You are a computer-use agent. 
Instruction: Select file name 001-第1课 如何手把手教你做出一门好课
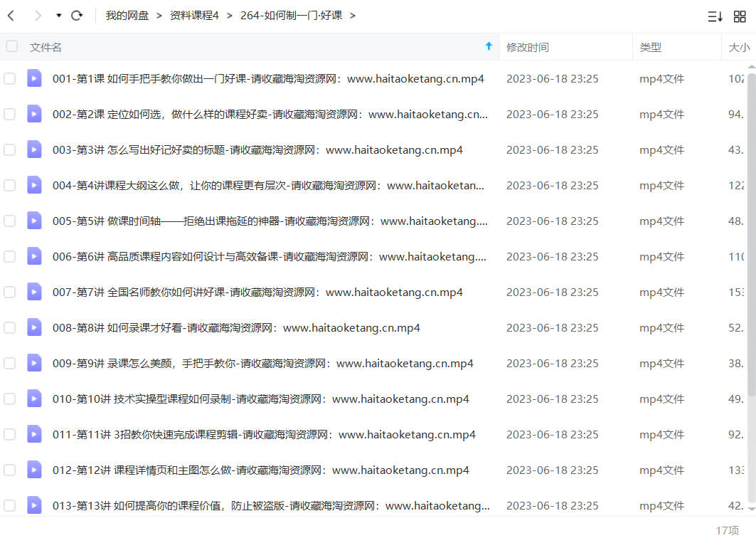[268, 79]
